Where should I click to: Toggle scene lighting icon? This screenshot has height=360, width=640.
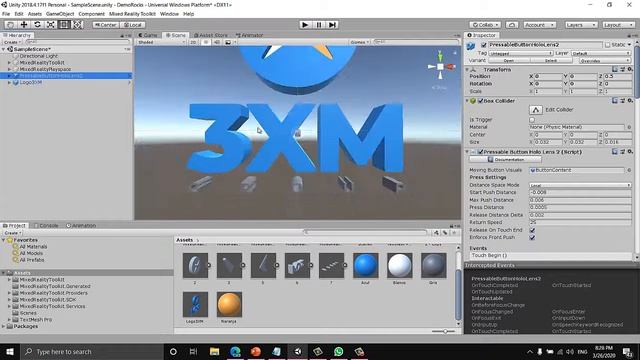click(206, 42)
